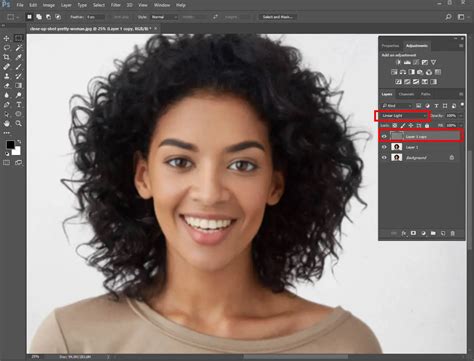Click the foreground black color swatch
474x361 pixels.
pos(10,145)
